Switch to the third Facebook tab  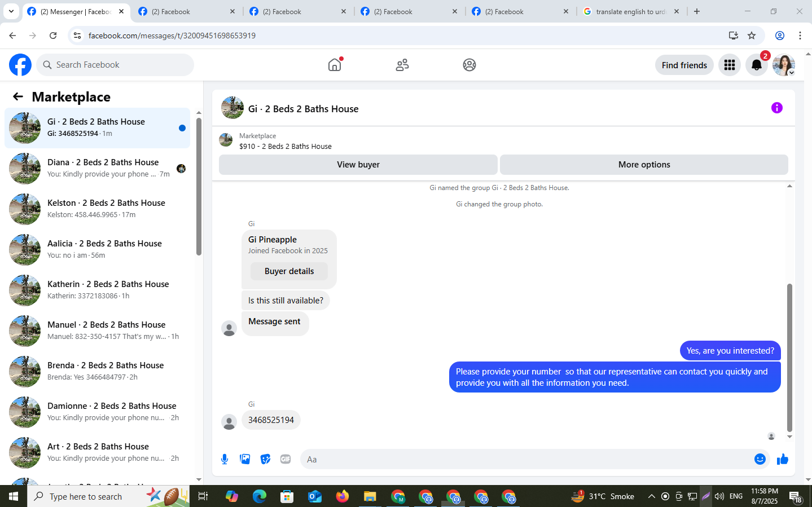299,11
